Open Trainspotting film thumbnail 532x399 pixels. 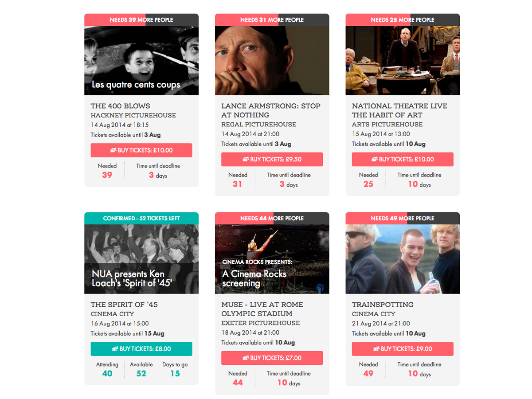pyautogui.click(x=403, y=259)
